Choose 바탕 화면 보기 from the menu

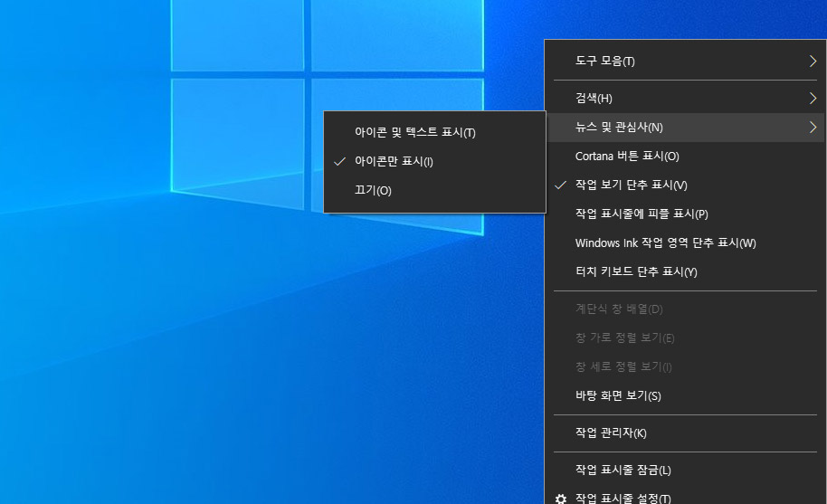617,395
